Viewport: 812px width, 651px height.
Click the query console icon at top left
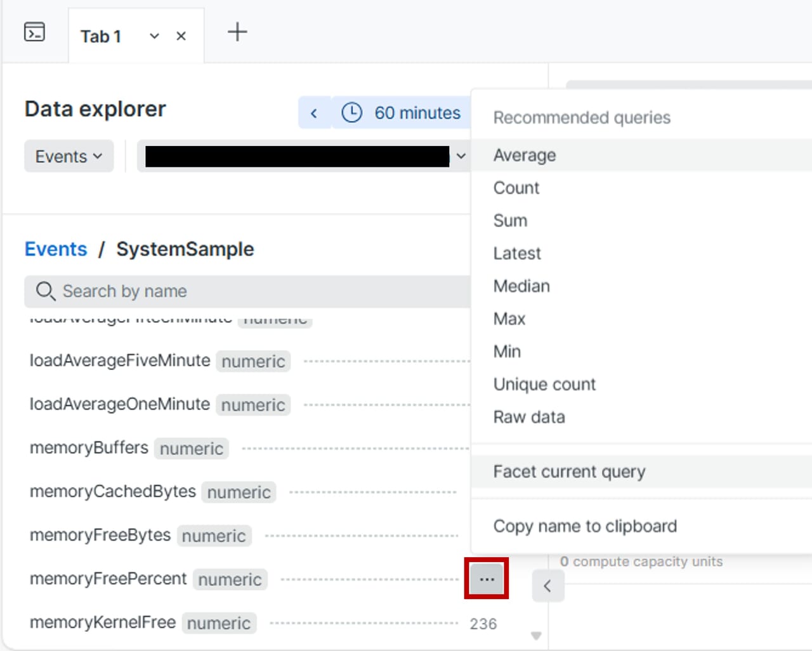click(x=34, y=32)
